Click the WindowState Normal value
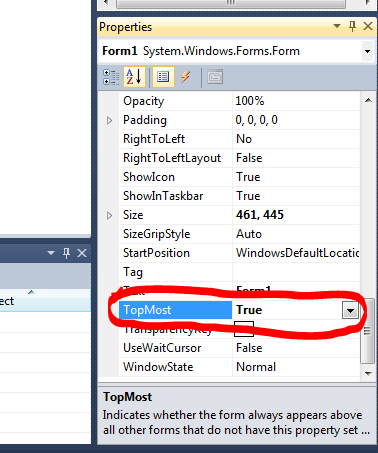This screenshot has height=453, width=378. click(296, 367)
